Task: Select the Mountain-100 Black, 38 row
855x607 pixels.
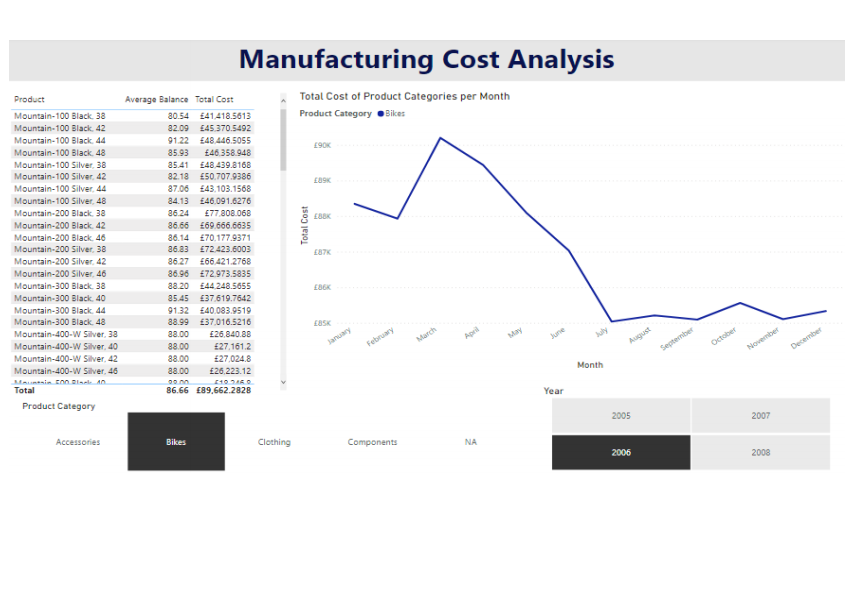Action: [x=60, y=116]
